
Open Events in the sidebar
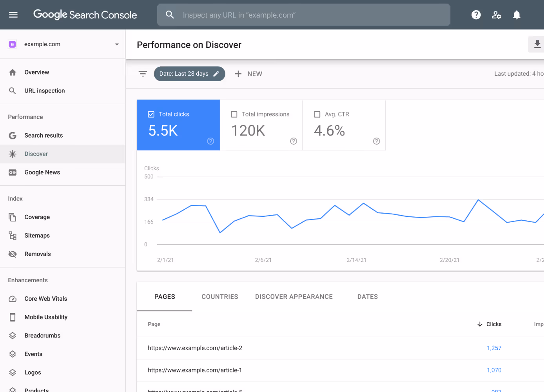click(63, 354)
